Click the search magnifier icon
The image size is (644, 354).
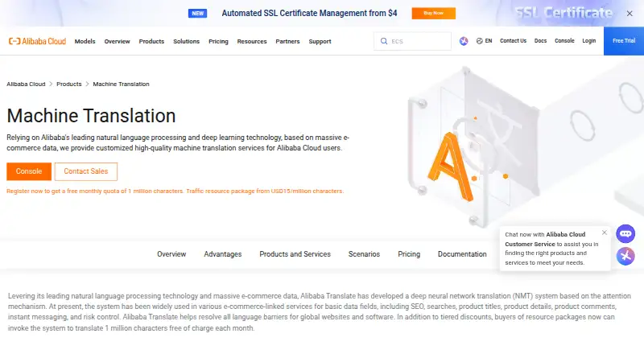pos(384,41)
